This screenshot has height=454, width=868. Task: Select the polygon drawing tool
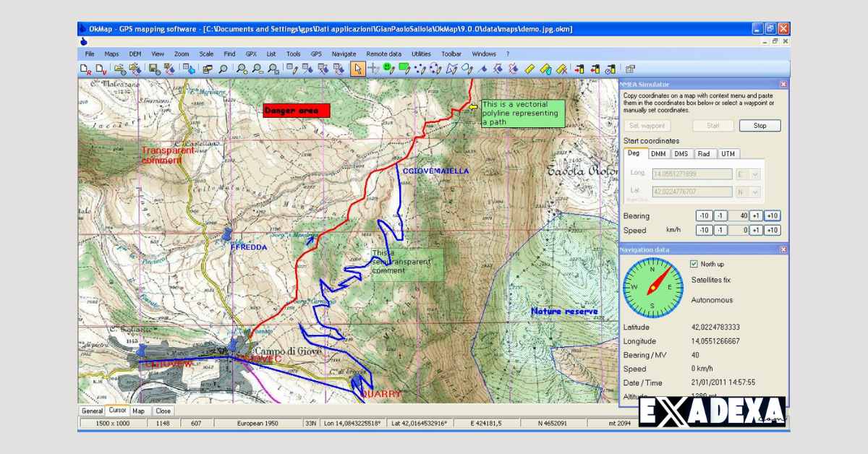[467, 69]
